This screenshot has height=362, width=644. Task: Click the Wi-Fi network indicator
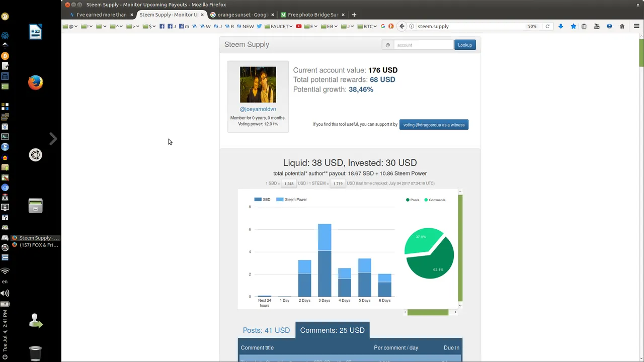5,271
